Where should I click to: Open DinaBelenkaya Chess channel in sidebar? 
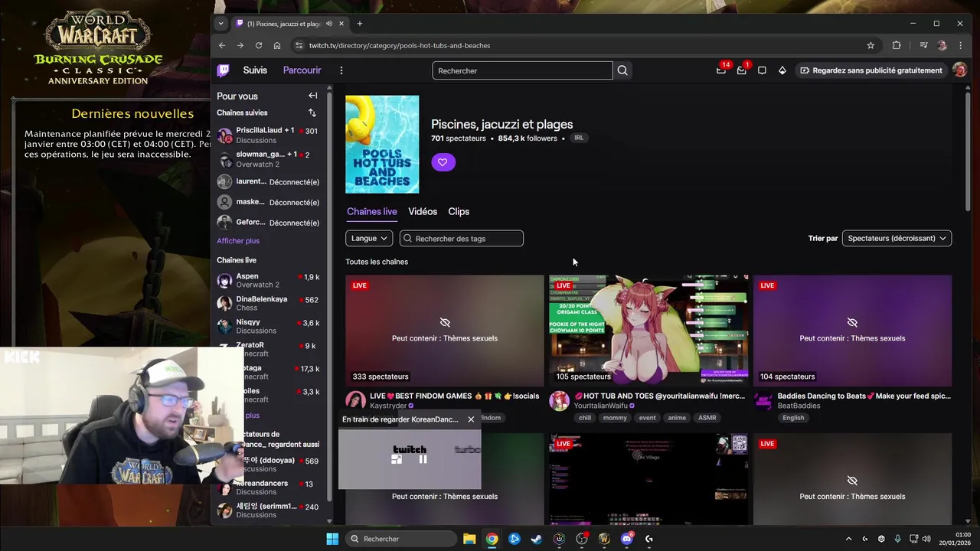coord(267,304)
